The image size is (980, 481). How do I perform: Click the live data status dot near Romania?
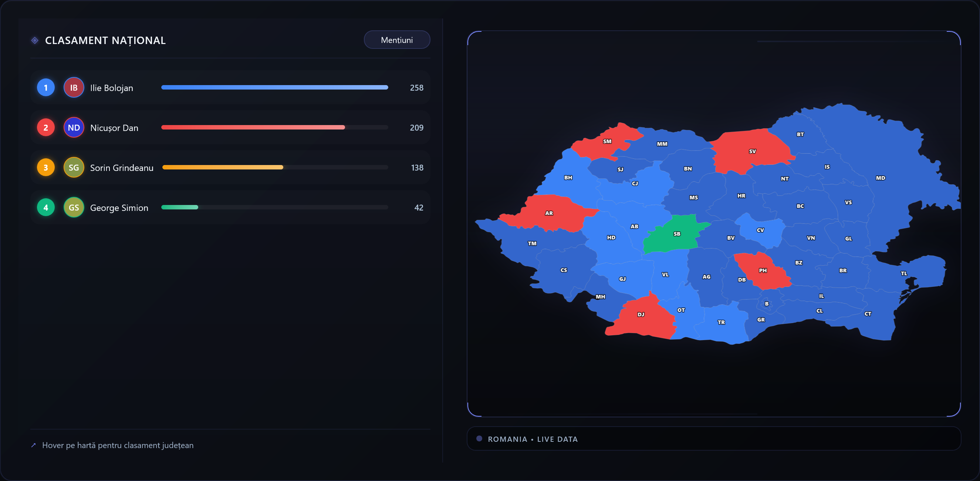coord(479,438)
